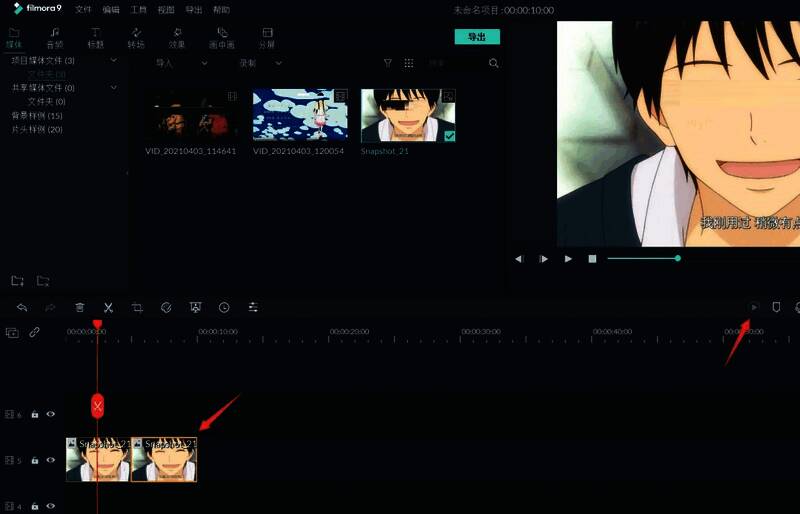Click the shield marker icon at timeline right

776,307
